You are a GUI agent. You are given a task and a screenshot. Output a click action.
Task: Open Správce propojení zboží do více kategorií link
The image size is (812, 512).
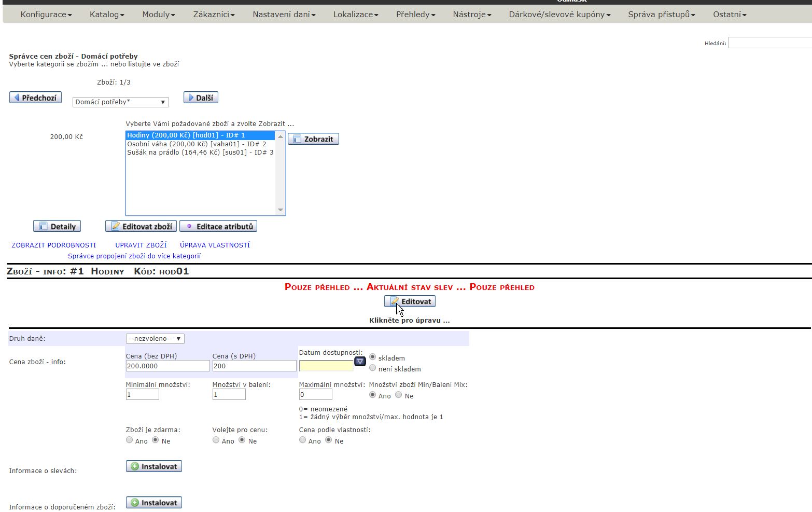pyautogui.click(x=134, y=256)
